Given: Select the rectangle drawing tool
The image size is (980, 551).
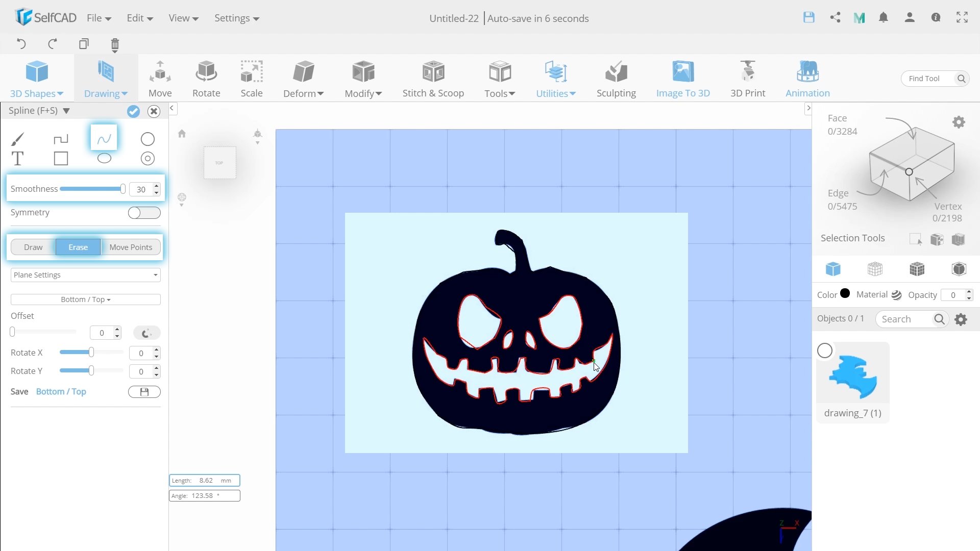Looking at the screenshot, I should click(61, 159).
